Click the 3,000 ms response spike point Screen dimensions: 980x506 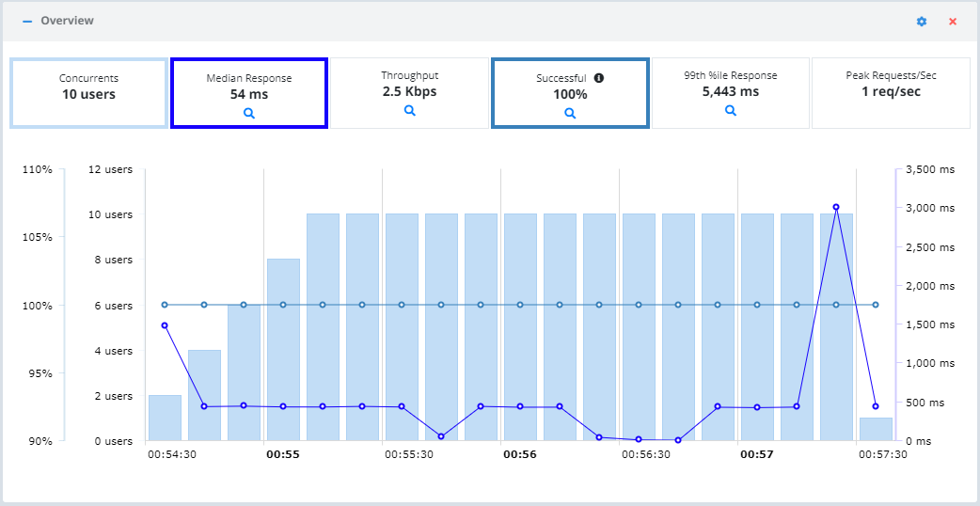[x=835, y=207]
